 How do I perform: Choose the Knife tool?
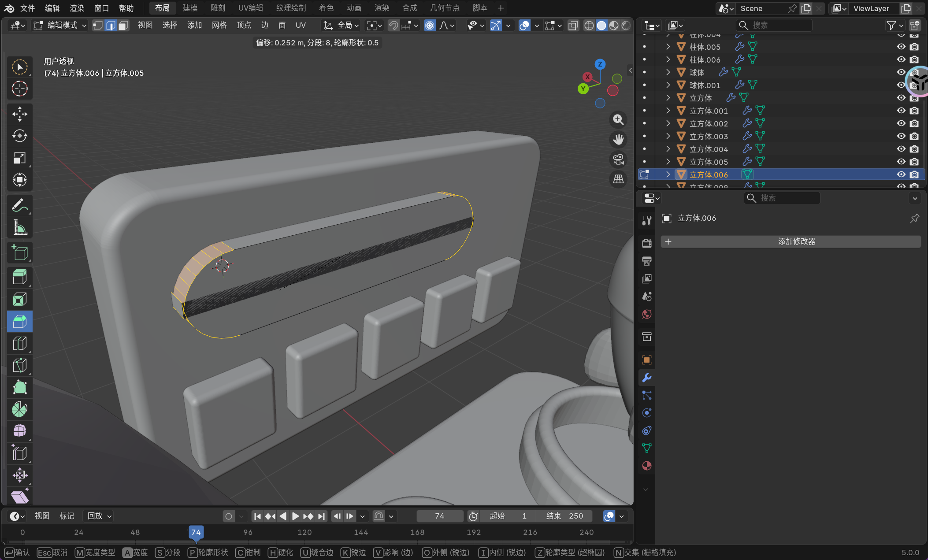point(19,365)
